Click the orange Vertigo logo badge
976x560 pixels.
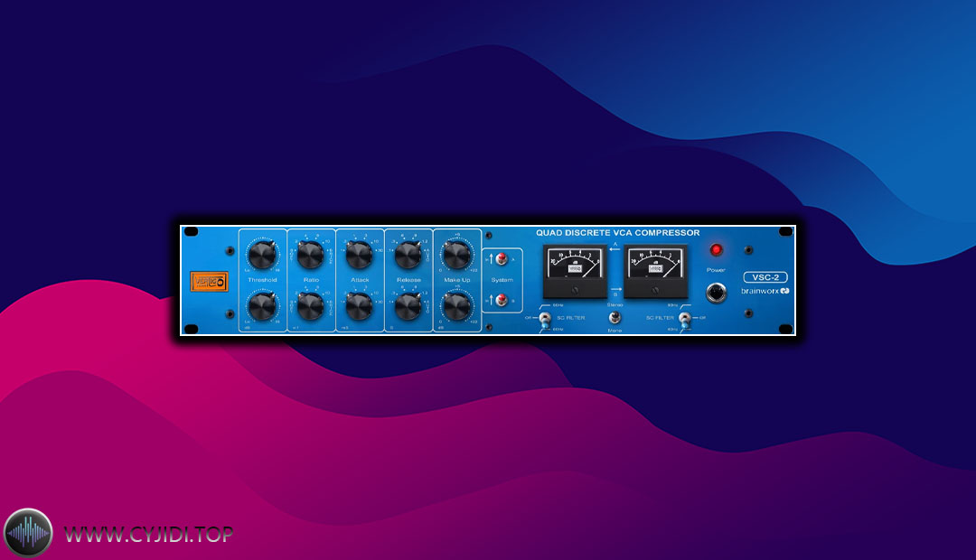click(x=209, y=281)
